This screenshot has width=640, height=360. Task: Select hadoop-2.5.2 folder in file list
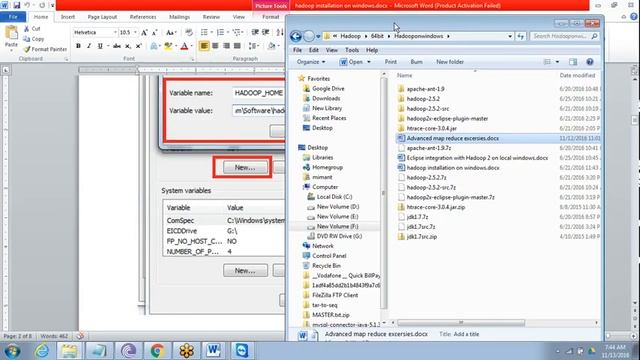click(x=423, y=99)
